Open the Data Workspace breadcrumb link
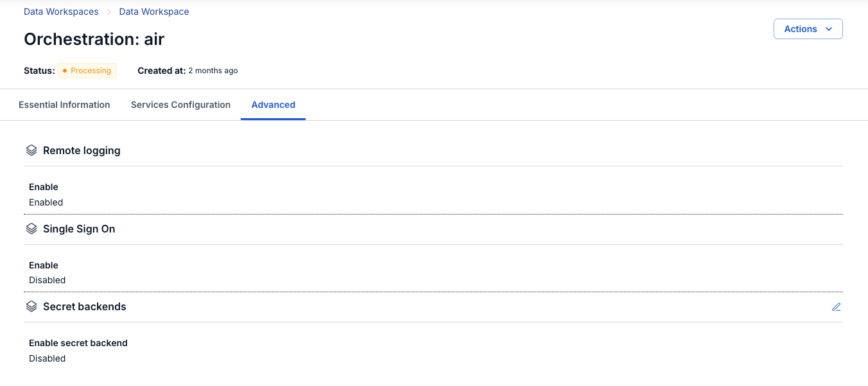Viewport: 868px width, 386px height. (x=154, y=12)
